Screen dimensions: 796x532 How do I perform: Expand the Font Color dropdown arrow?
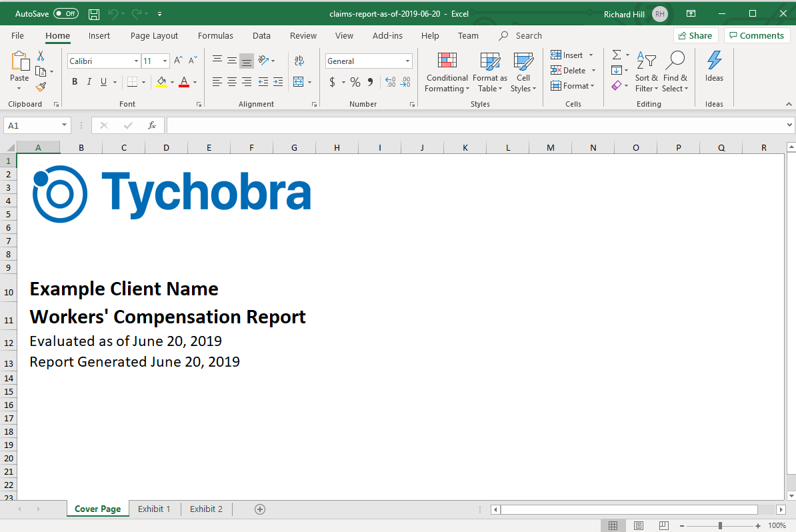(x=195, y=82)
